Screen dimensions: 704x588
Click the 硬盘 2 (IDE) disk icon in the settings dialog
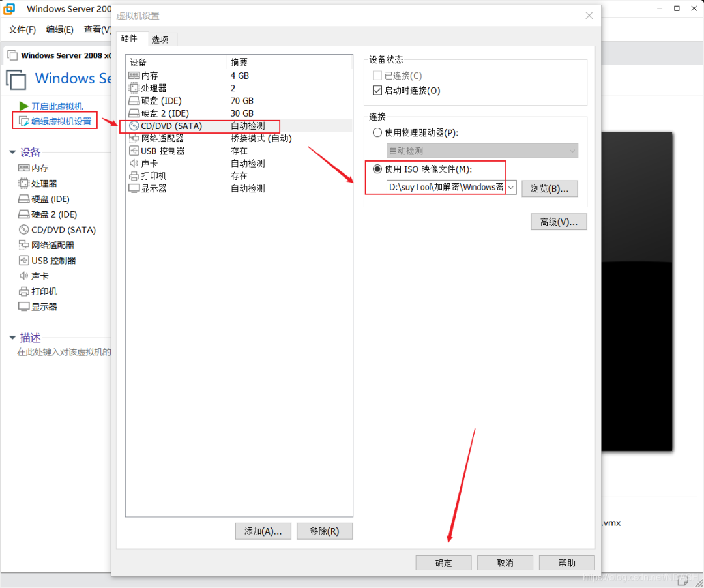tap(134, 113)
